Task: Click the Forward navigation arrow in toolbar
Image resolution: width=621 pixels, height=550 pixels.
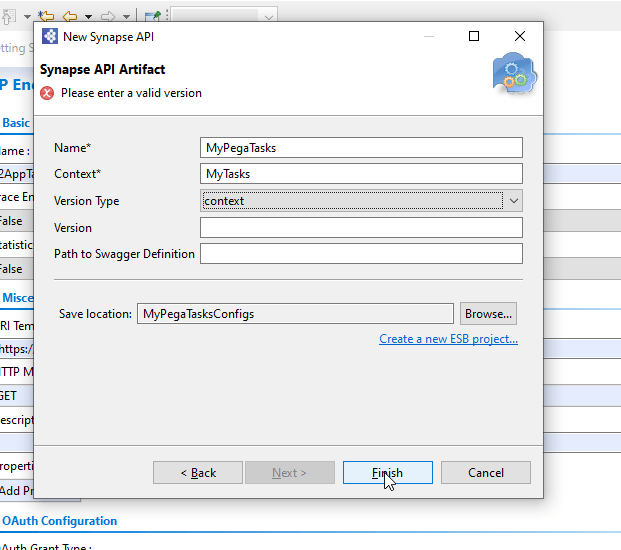Action: coord(108,15)
